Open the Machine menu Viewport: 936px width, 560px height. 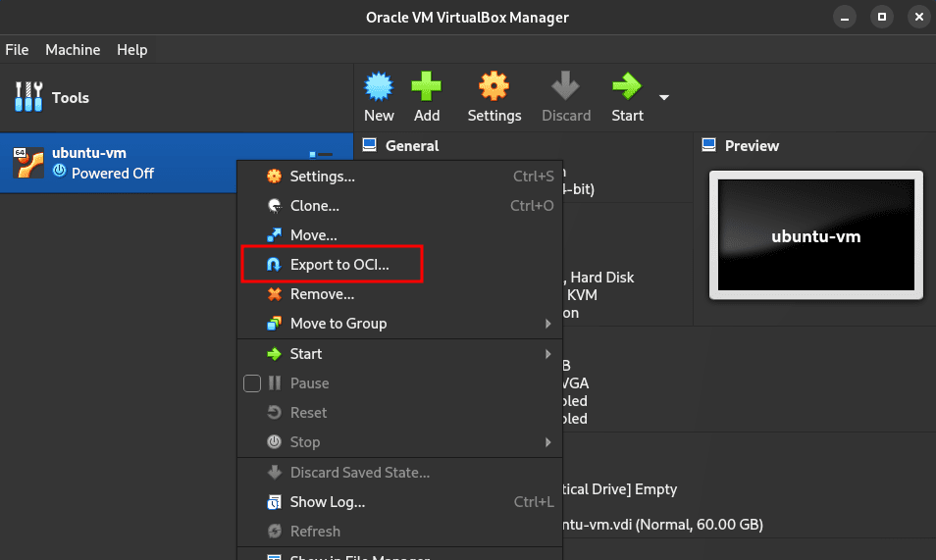73,50
